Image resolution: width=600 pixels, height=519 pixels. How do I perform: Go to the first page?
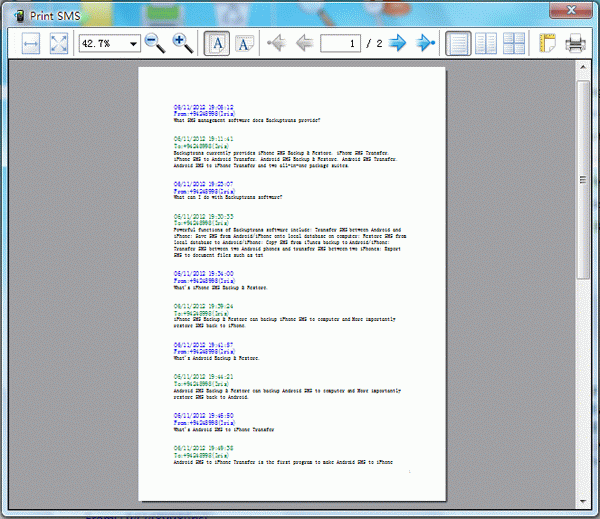pos(277,43)
